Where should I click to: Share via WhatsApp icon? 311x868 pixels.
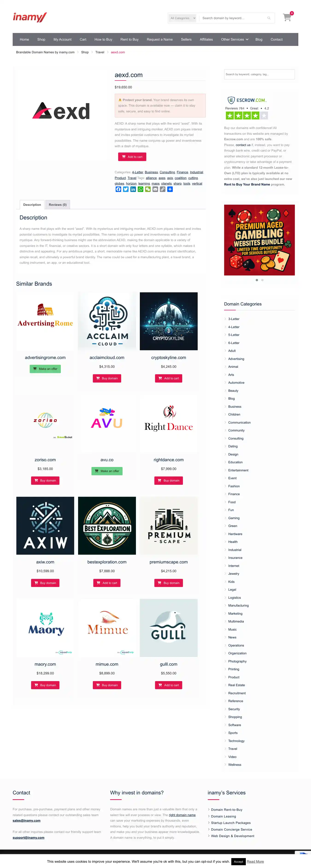coord(140,189)
